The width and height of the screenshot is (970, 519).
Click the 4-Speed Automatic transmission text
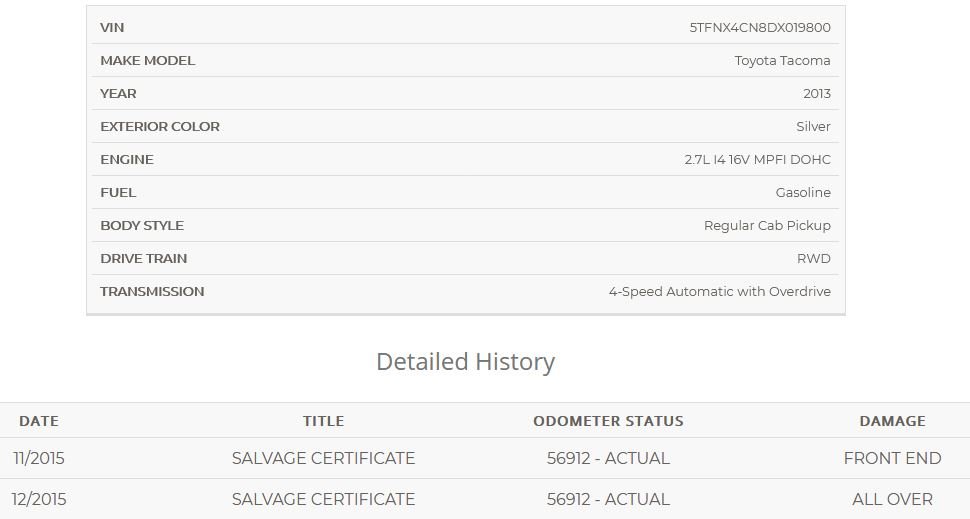[719, 291]
